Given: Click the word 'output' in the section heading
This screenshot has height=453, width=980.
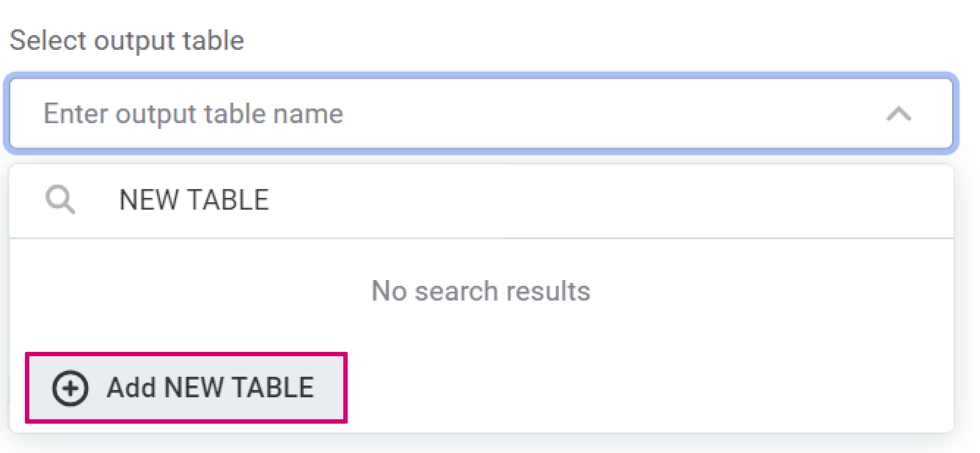Looking at the screenshot, I should click(x=135, y=40).
